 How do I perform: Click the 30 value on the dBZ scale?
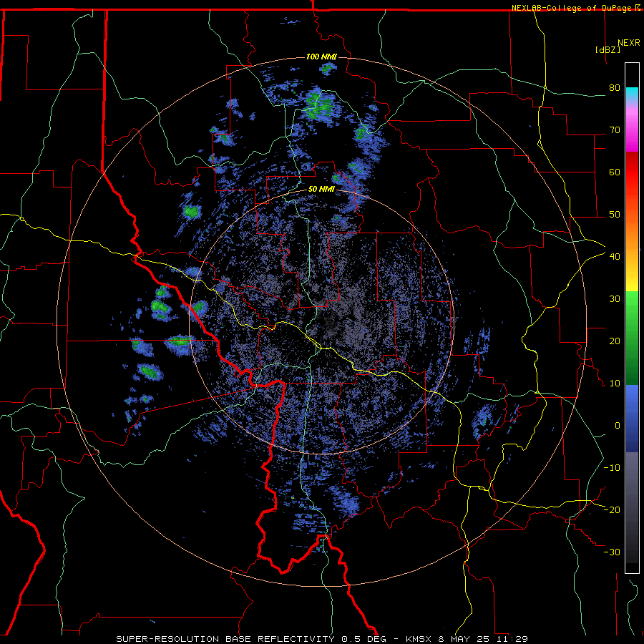coord(615,299)
